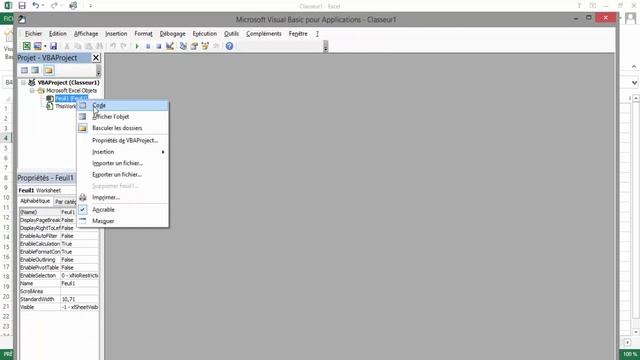Open the Insertion menu in menu bar
Viewport: 640px width, 360px height.
tap(116, 34)
